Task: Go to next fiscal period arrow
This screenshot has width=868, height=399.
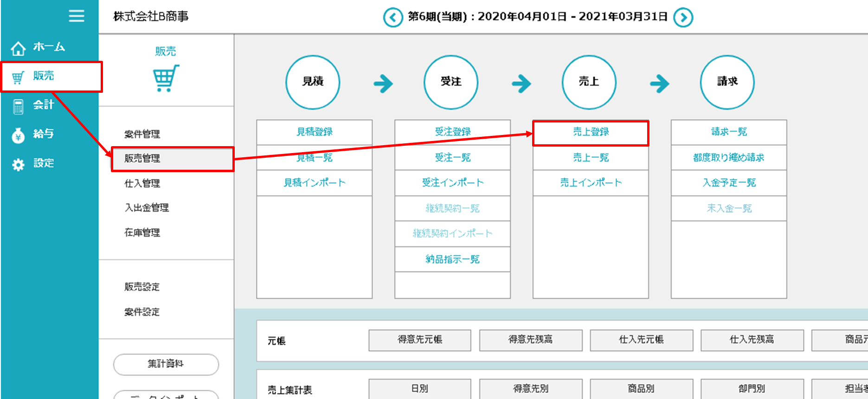Action: click(x=683, y=18)
